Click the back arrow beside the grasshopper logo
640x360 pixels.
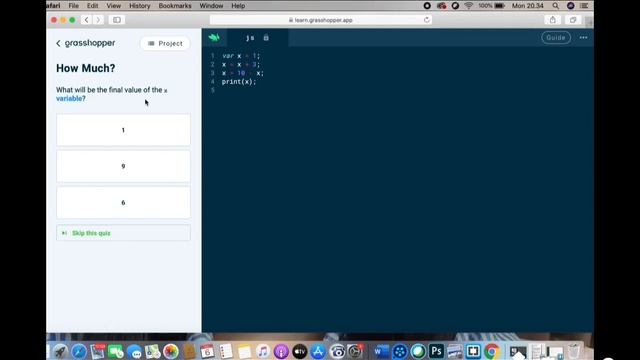tap(58, 43)
